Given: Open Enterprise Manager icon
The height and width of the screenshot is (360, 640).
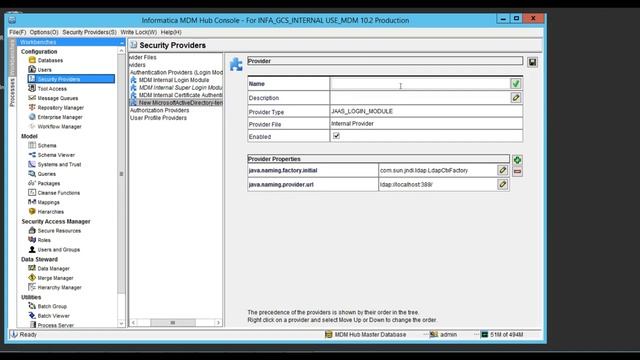Looking at the screenshot, I should 32,117.
